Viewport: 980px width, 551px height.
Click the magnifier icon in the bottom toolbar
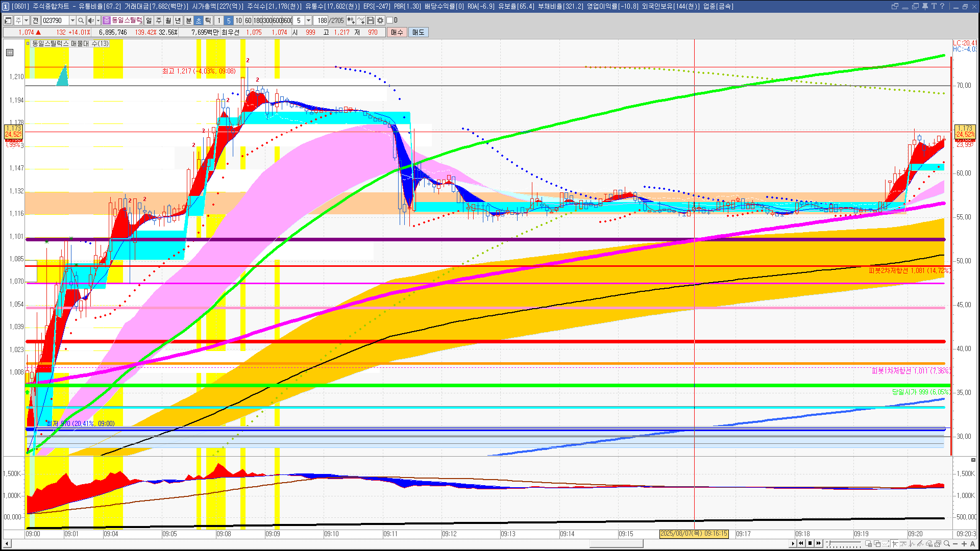(947, 544)
